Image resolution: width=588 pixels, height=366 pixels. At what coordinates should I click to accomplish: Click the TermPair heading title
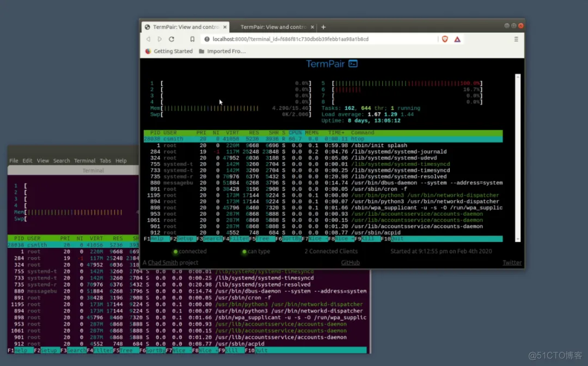(x=325, y=64)
